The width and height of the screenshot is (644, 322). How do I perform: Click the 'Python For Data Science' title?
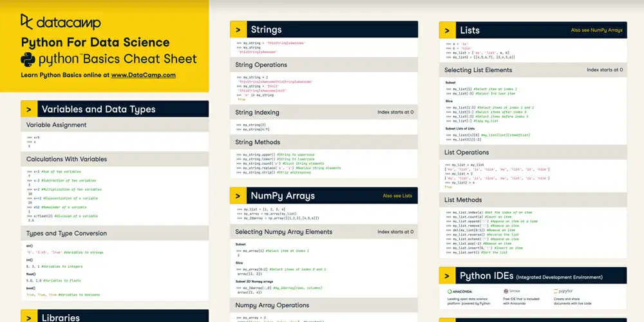pos(95,43)
